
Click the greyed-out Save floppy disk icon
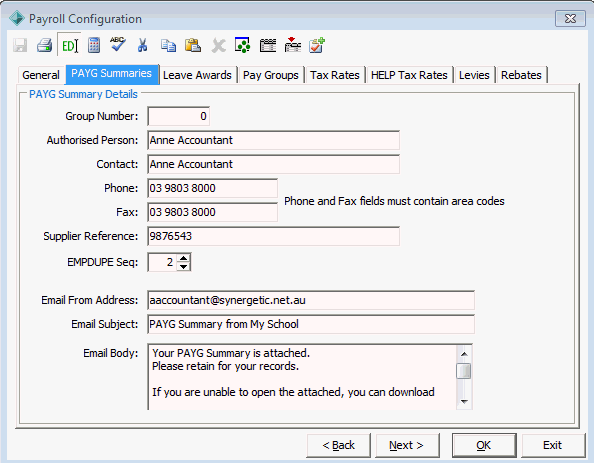click(x=20, y=45)
